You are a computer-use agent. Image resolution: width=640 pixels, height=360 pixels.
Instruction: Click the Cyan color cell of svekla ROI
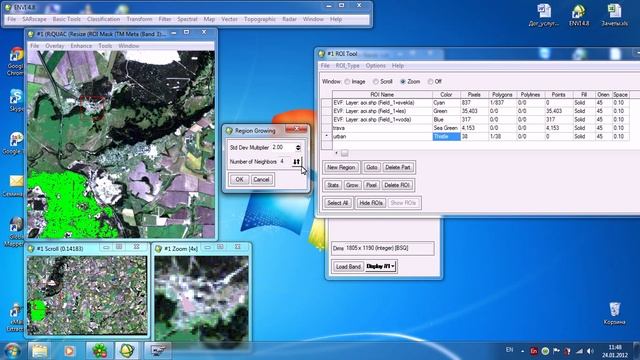pyautogui.click(x=446, y=103)
